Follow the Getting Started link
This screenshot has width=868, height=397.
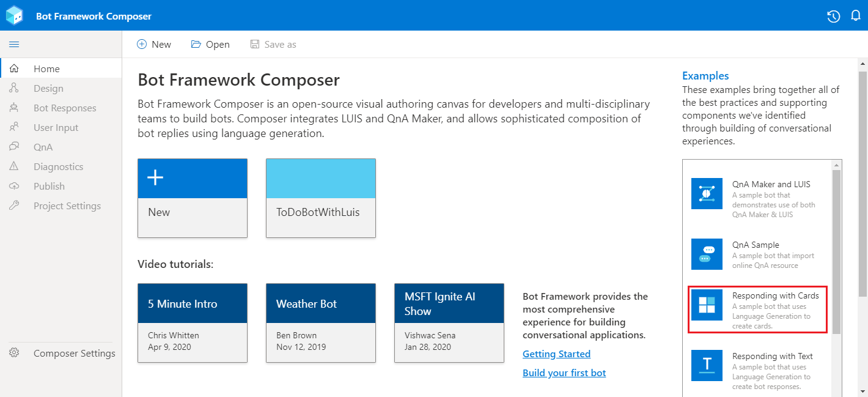tap(556, 354)
